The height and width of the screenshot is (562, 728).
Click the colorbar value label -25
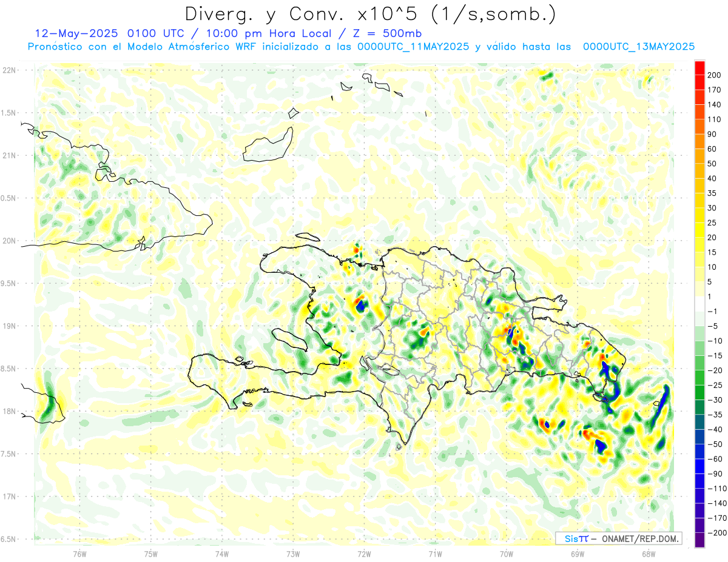(x=715, y=385)
